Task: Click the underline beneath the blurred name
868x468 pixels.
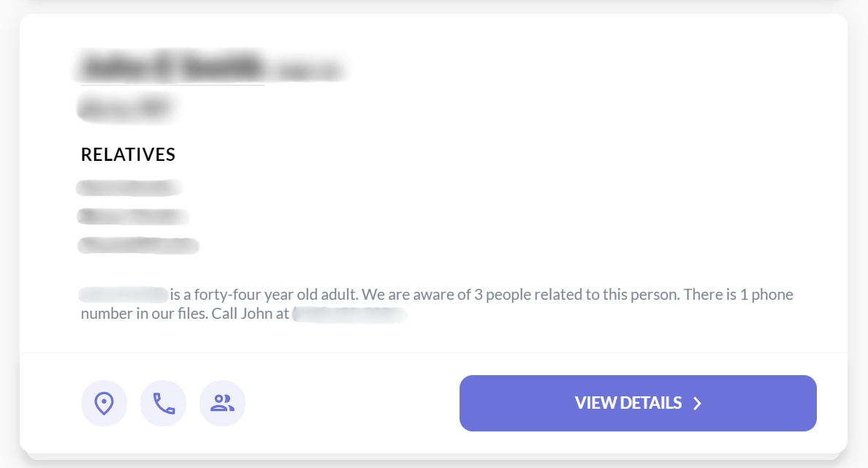Action: pyautogui.click(x=172, y=85)
